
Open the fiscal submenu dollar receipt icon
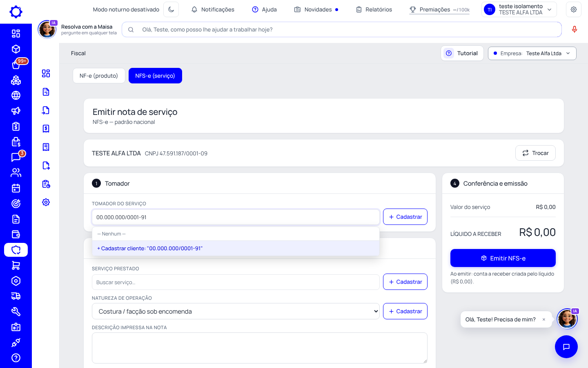[x=46, y=128]
